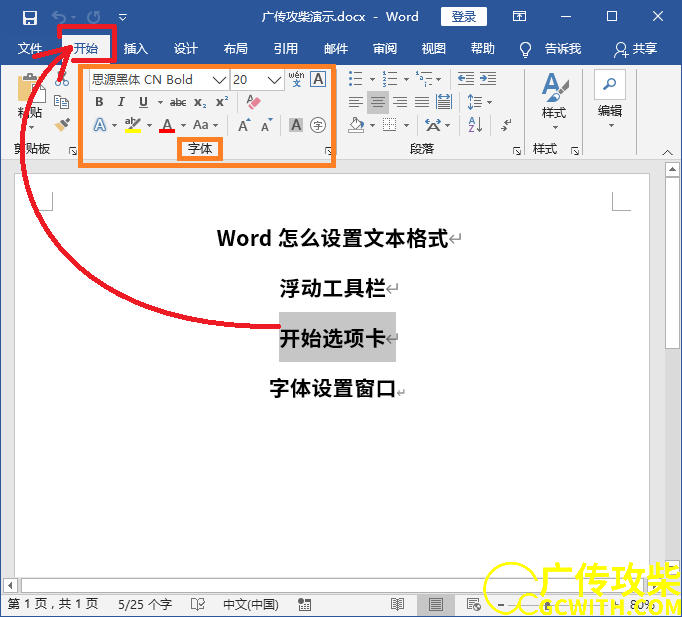This screenshot has width=682, height=617.
Task: Switch to the 设计 tab
Action: 186,48
